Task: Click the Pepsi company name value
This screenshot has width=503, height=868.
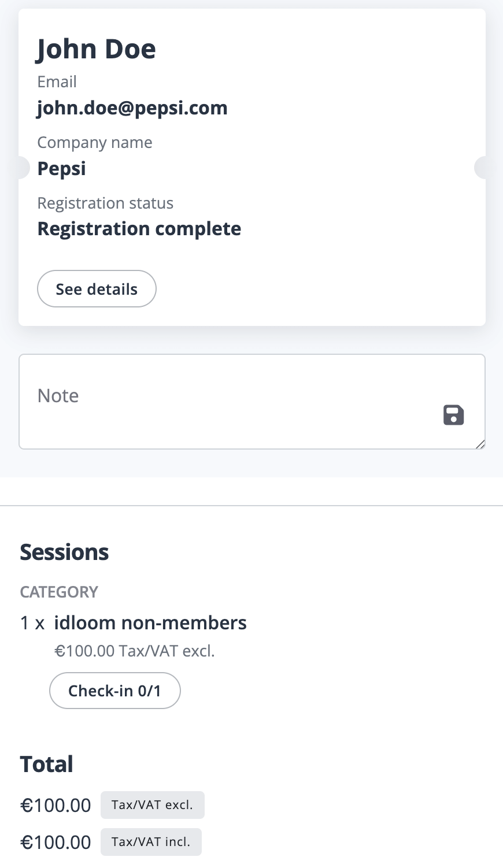Action: [x=62, y=169]
